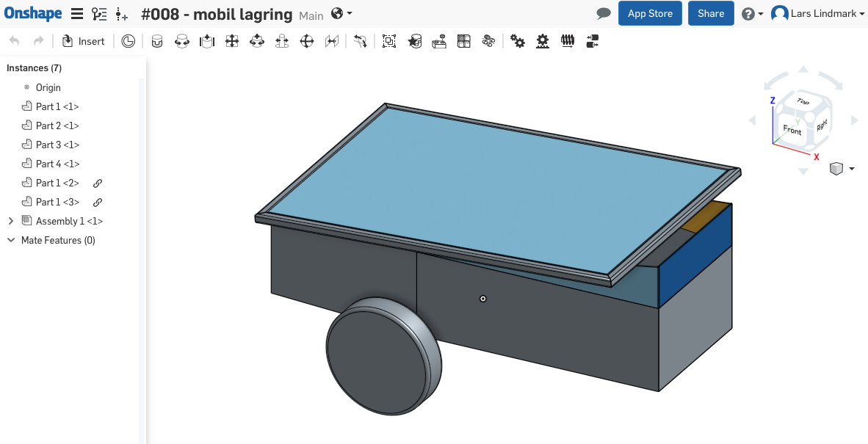Click the Undo arrow
The height and width of the screenshot is (444, 868).
pos(15,41)
